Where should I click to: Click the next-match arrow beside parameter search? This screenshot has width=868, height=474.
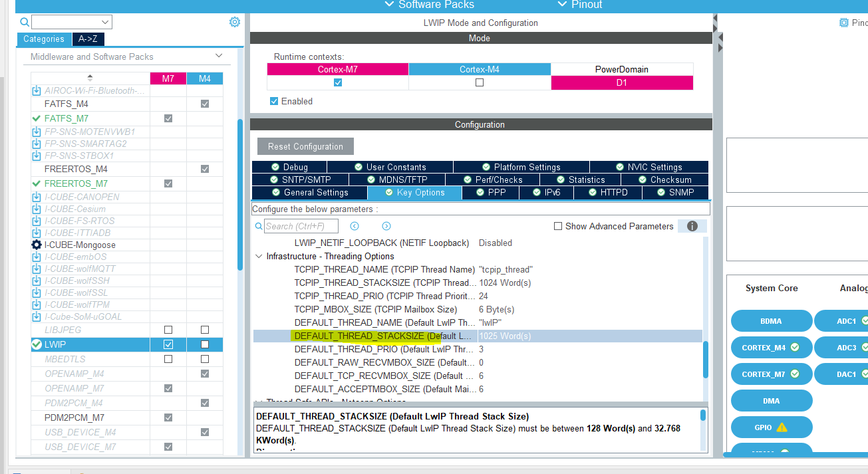tap(385, 226)
